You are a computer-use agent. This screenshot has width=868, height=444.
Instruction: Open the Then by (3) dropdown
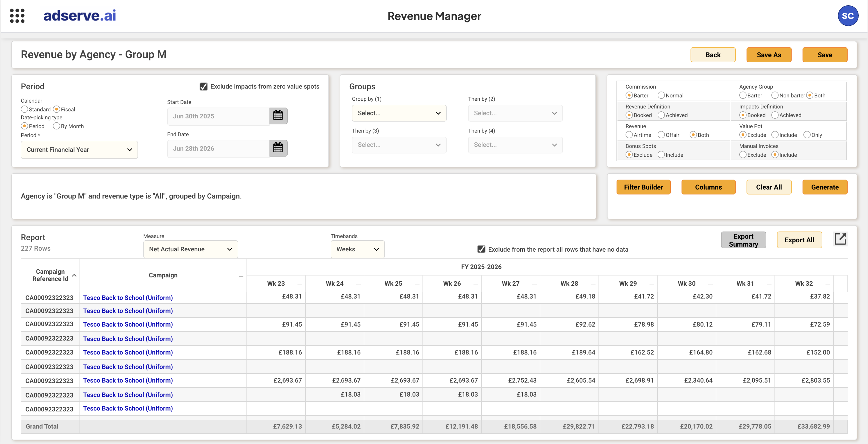click(399, 145)
